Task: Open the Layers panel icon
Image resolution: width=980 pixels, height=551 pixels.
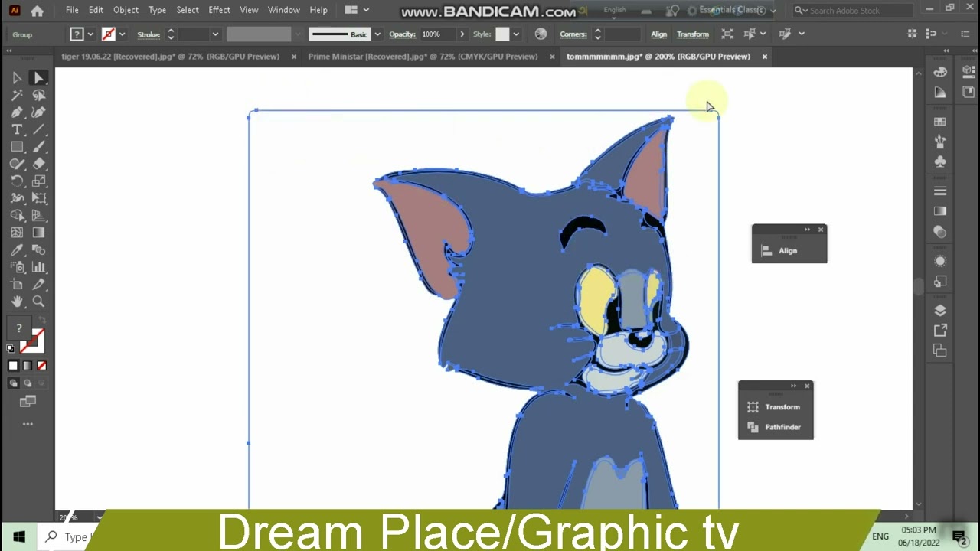Action: (x=940, y=310)
